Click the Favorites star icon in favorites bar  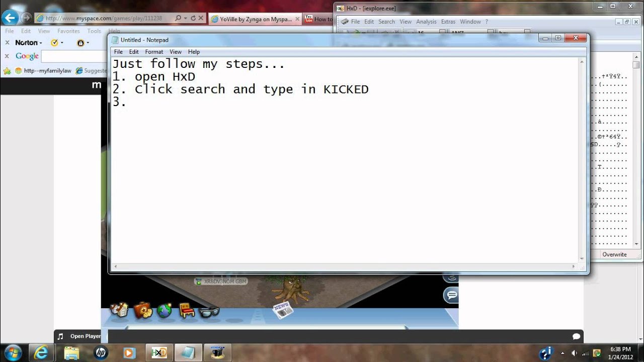(7, 71)
